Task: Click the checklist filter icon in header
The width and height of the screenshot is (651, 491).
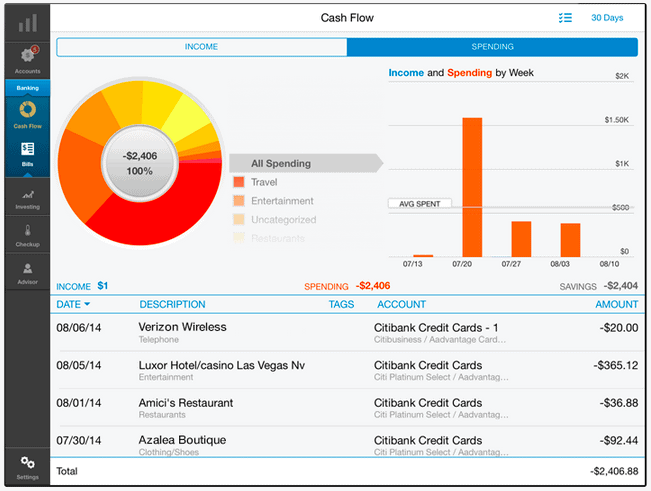Action: click(x=565, y=18)
